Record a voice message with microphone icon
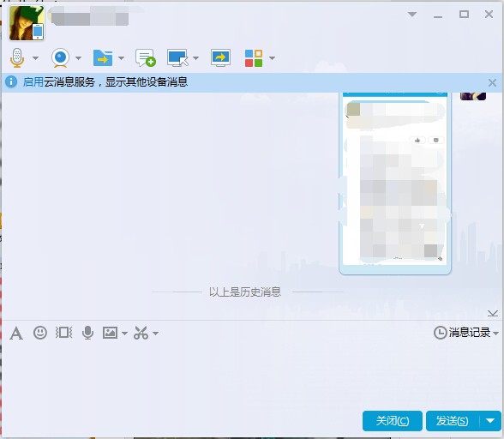This screenshot has height=439, width=504. point(87,333)
